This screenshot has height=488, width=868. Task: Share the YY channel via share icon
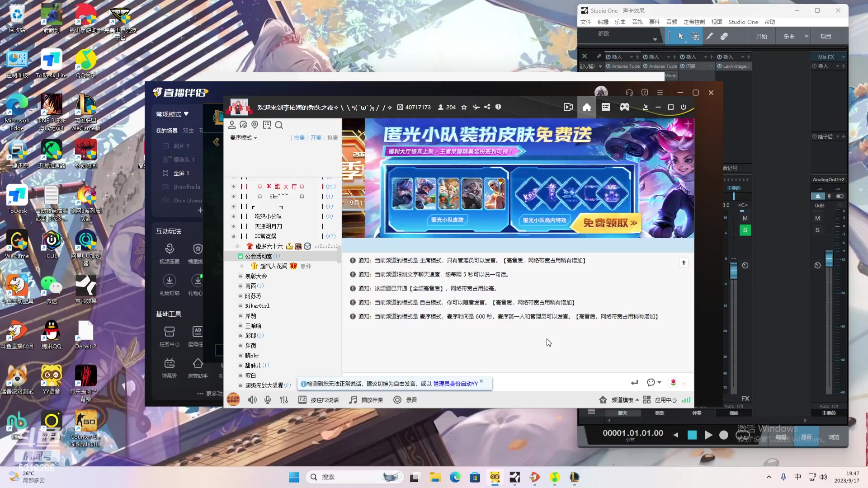click(x=487, y=107)
